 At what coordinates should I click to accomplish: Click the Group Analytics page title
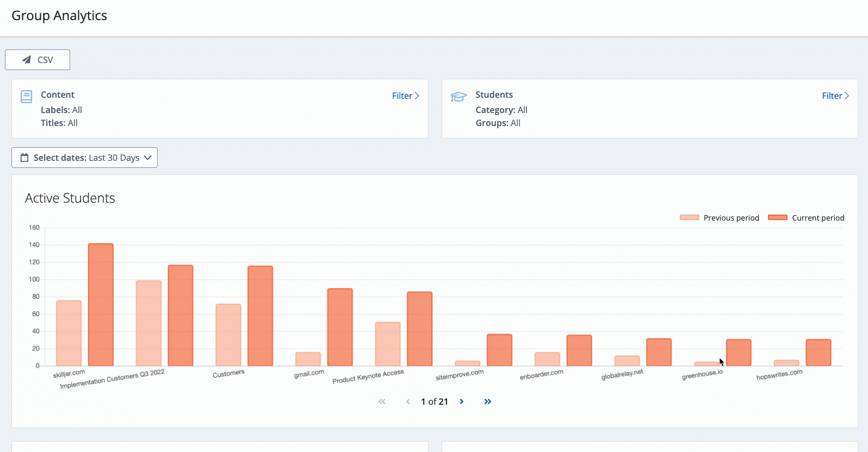[59, 16]
